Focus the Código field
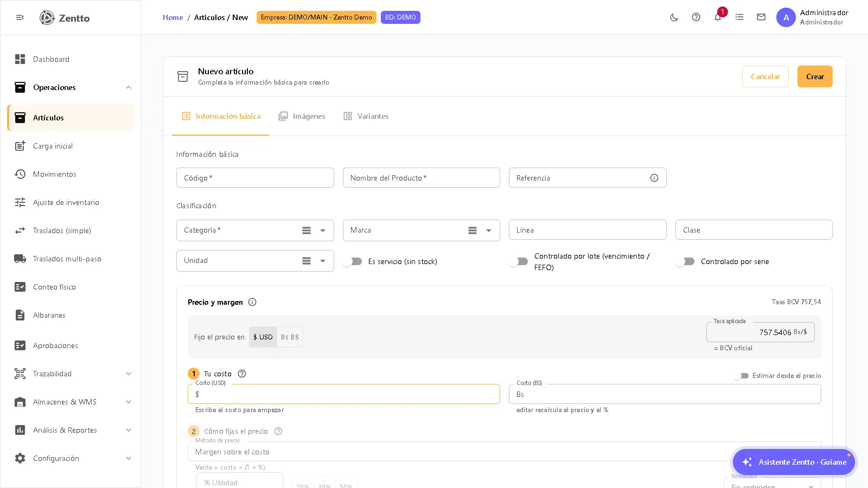This screenshot has width=868, height=488. [x=255, y=178]
